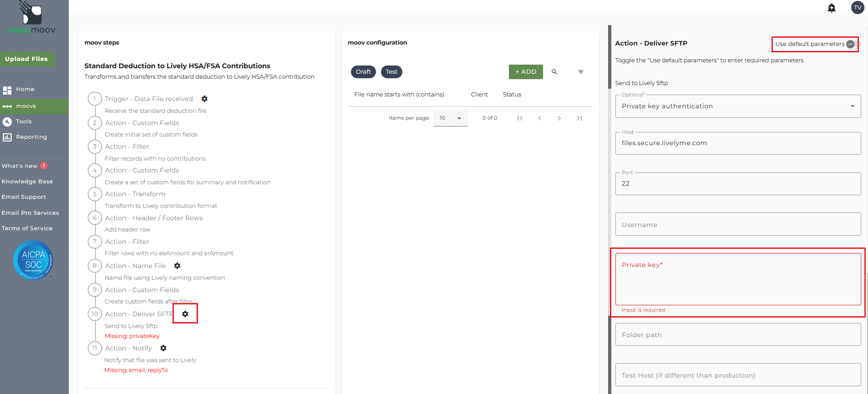
Task: Go to last page of results
Action: pos(579,118)
